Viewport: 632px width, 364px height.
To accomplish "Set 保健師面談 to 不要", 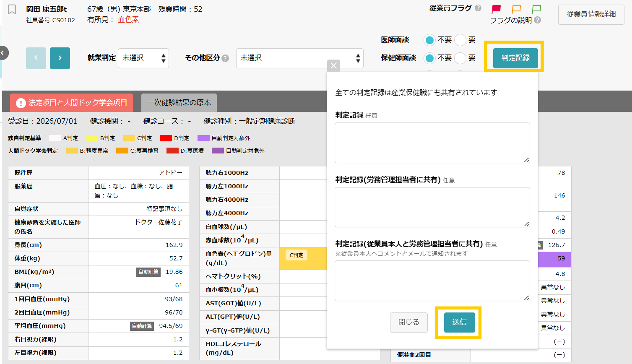I will 429,58.
